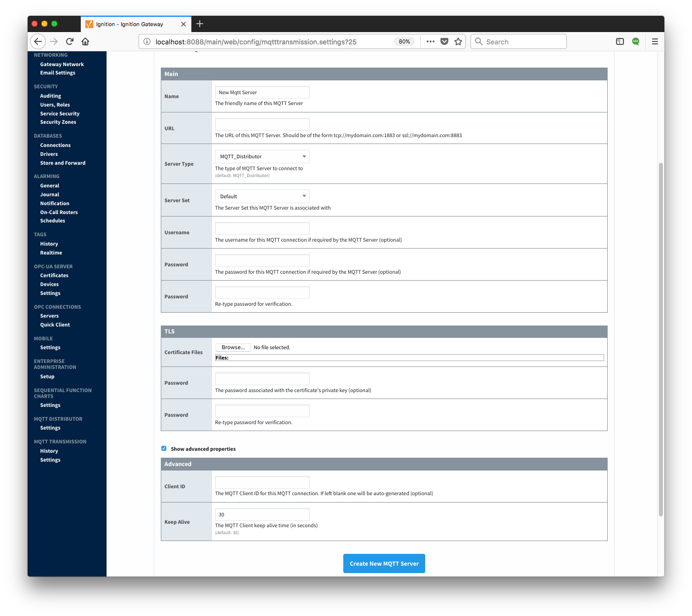This screenshot has width=692, height=616.
Task: Open Email Settings page
Action: [x=58, y=72]
